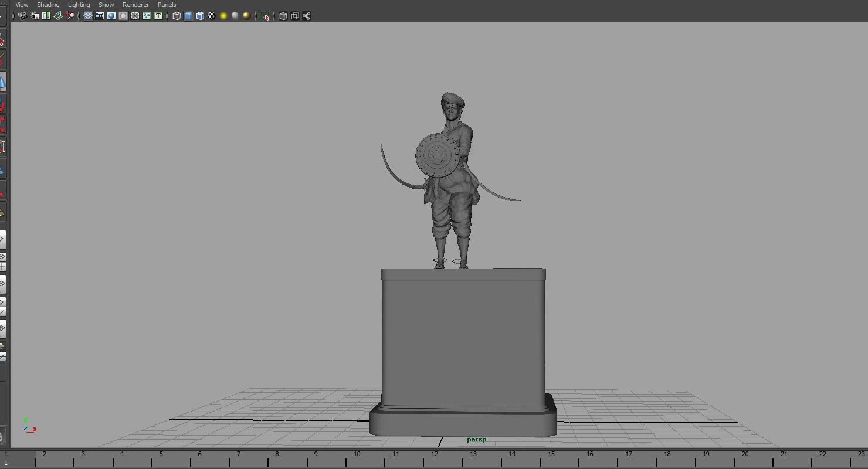The image size is (868, 469).
Task: Jump to frame 15 on time slider
Action: point(551,454)
